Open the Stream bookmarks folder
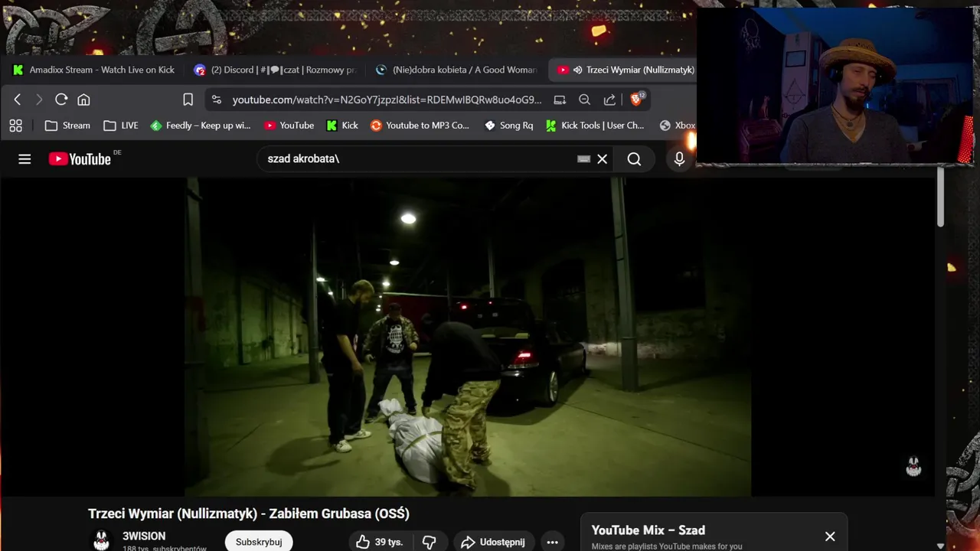 pyautogui.click(x=67, y=126)
